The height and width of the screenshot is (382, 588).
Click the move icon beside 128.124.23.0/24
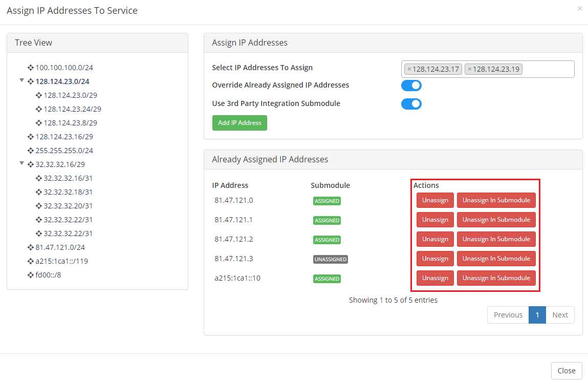click(30, 81)
